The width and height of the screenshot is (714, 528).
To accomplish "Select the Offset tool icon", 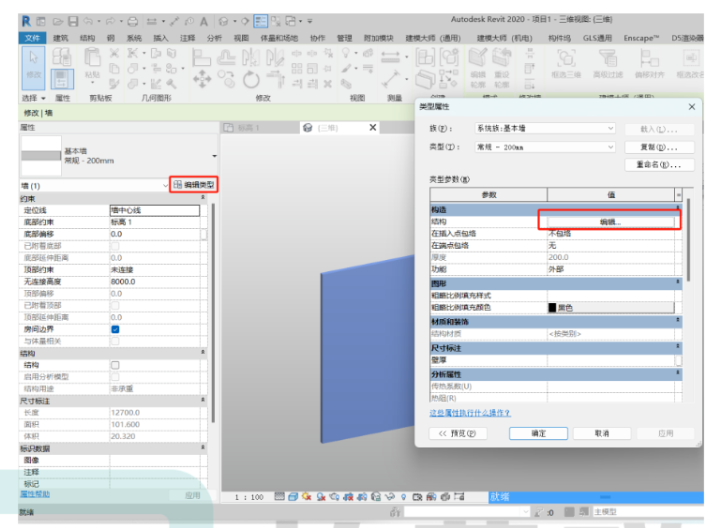I will [x=226, y=57].
